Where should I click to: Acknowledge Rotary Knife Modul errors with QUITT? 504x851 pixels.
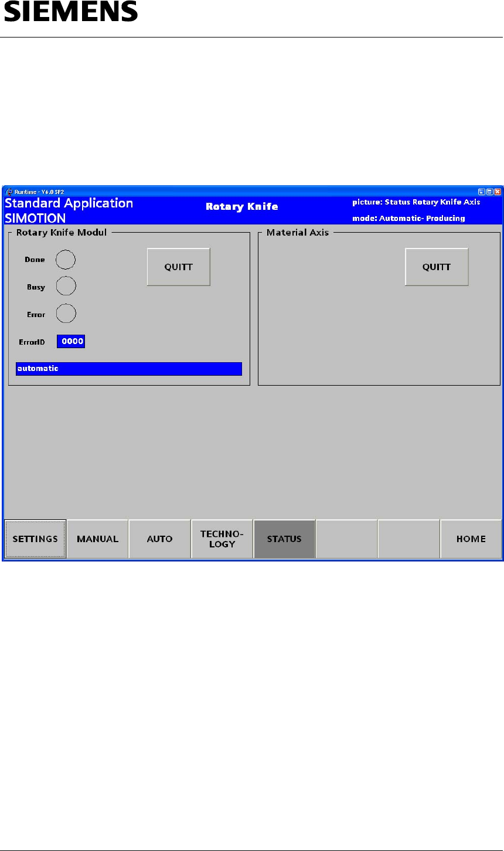click(x=178, y=267)
